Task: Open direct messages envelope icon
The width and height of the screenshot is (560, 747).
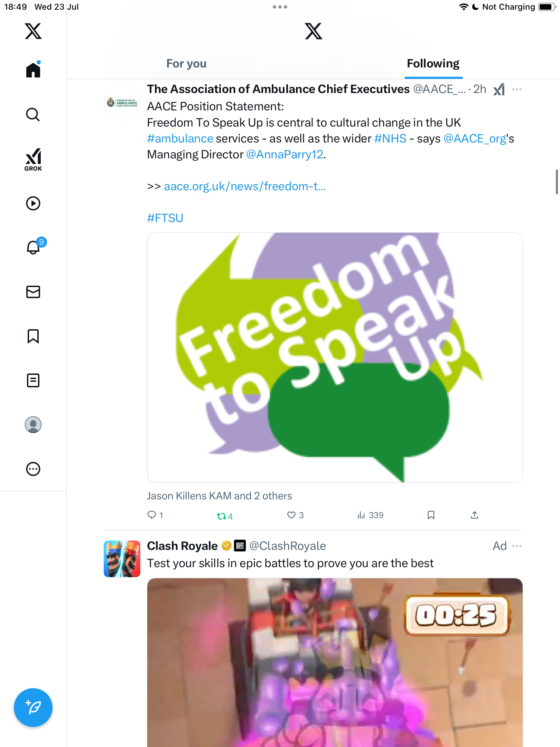Action: click(x=33, y=292)
